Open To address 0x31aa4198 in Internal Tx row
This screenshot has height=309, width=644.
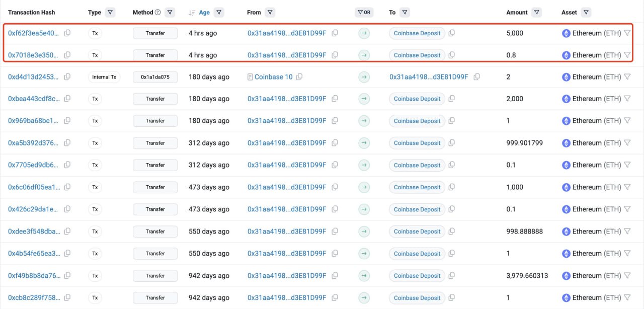click(x=429, y=77)
